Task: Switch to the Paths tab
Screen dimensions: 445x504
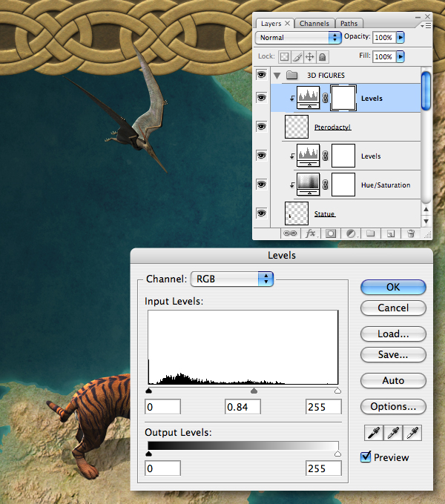Action: click(349, 24)
